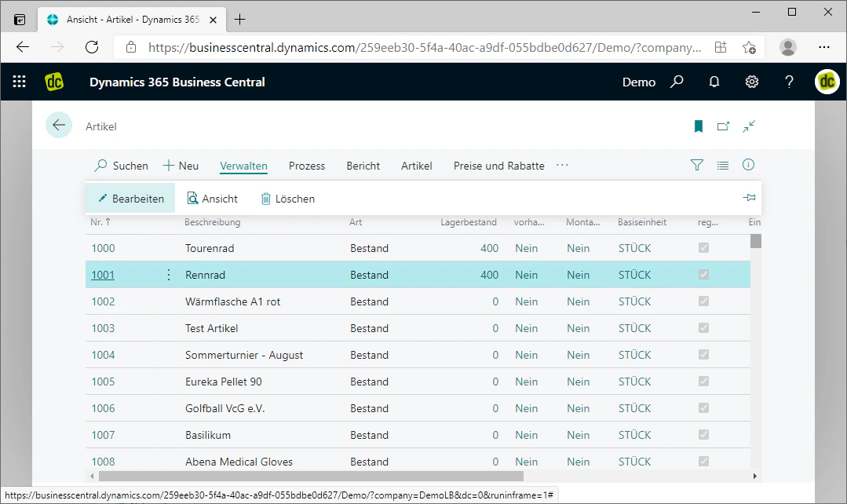This screenshot has height=504, width=847.
Task: Show row options for item 1001
Action: pyautogui.click(x=169, y=275)
